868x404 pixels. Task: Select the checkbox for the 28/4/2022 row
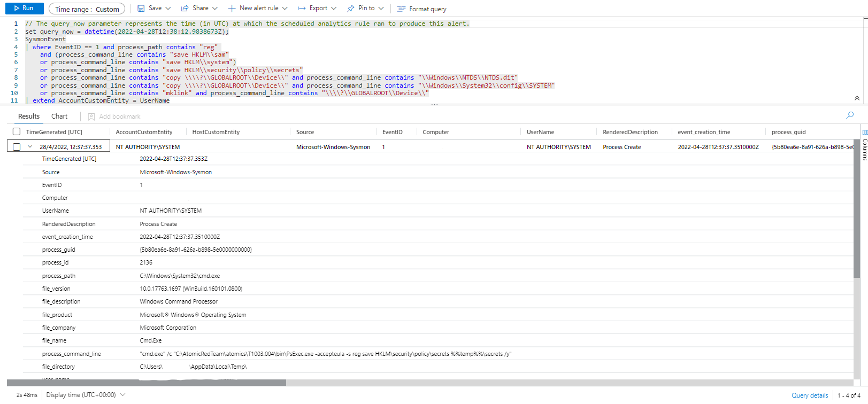click(x=17, y=147)
